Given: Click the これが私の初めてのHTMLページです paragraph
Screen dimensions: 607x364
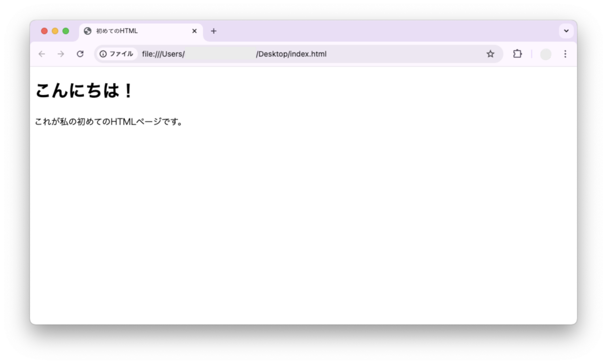Looking at the screenshot, I should (x=109, y=122).
